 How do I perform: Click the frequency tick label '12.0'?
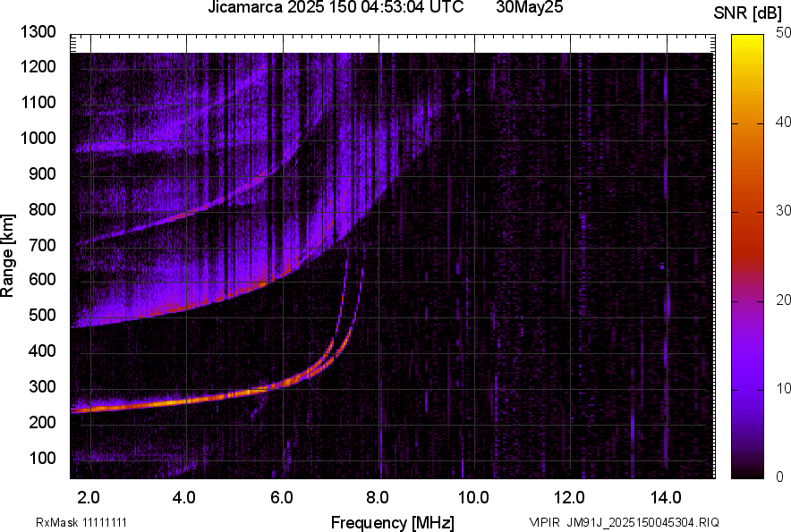click(x=569, y=498)
